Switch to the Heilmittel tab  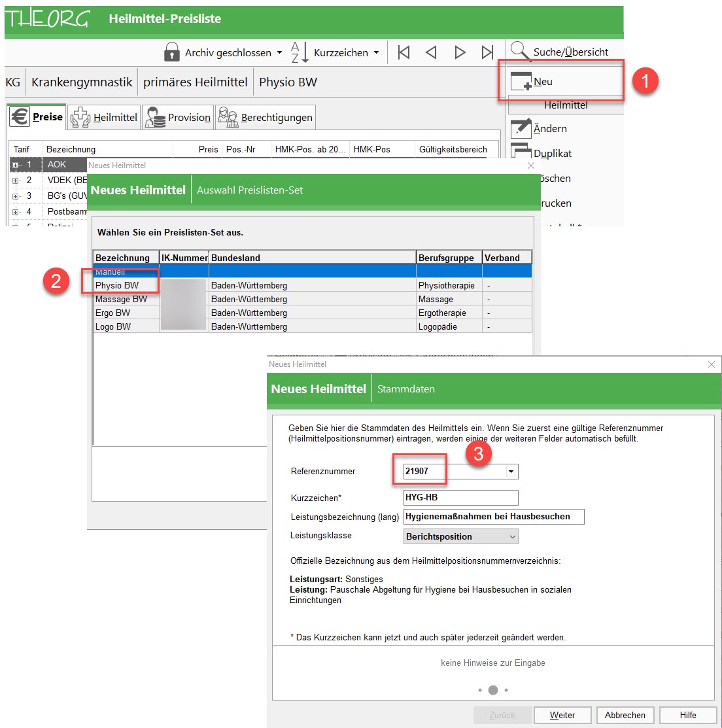[104, 117]
